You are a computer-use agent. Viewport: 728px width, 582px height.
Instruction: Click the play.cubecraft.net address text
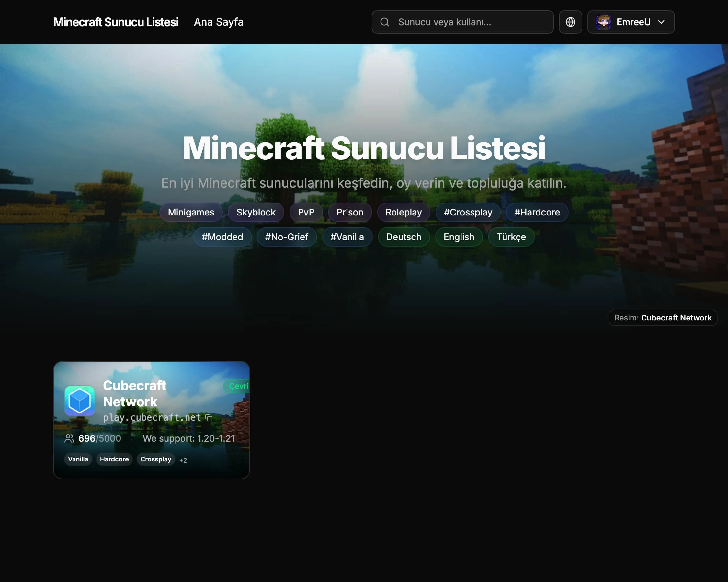click(152, 417)
